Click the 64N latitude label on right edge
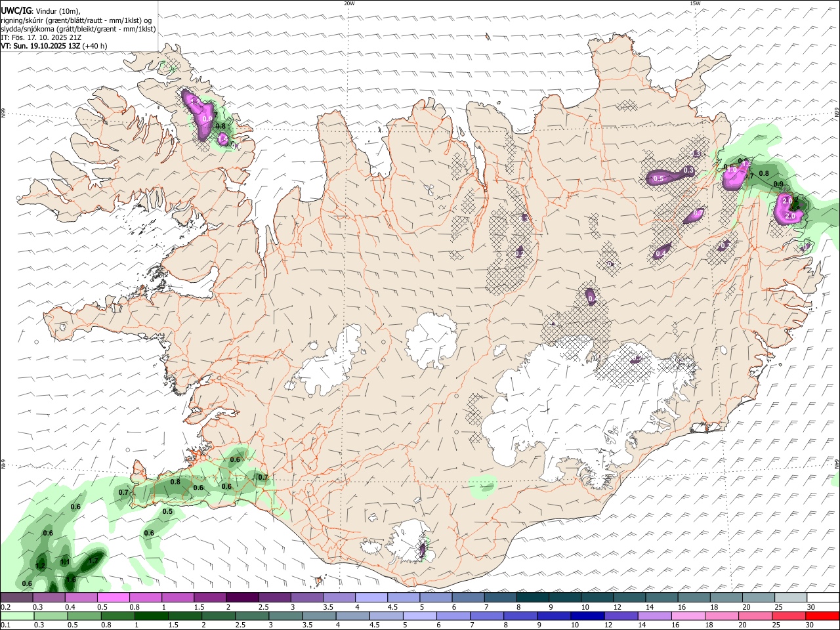The height and width of the screenshot is (630, 840). 837,464
